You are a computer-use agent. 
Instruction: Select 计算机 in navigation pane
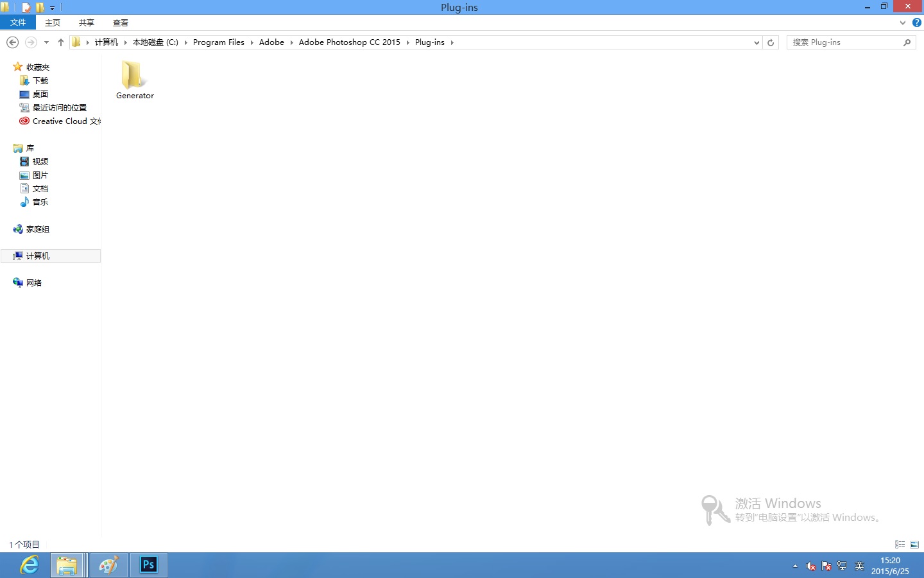(51, 256)
